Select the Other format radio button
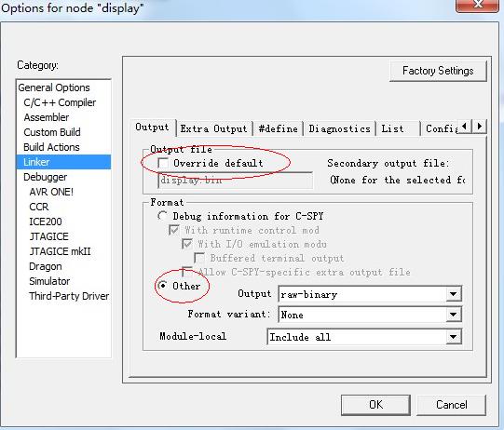 click(162, 285)
